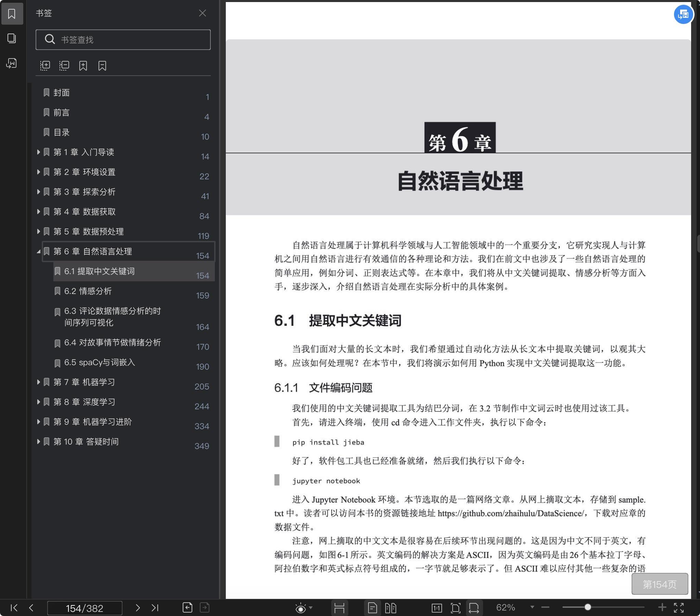Fit page to window width

tap(474, 607)
